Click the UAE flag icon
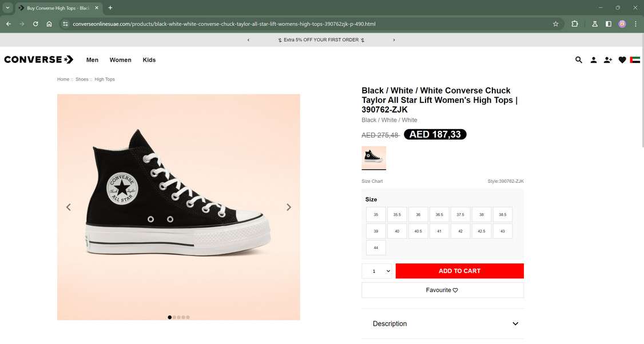 [635, 60]
